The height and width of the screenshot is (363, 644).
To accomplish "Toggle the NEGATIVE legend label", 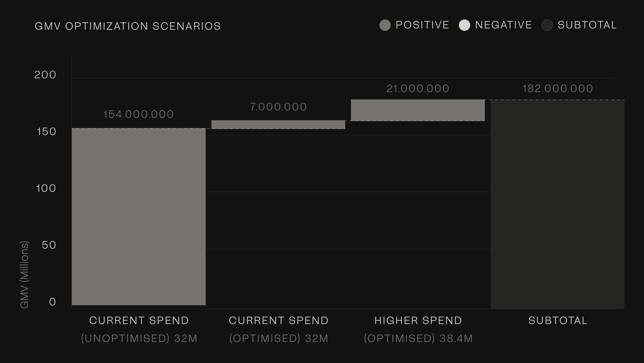I will (504, 25).
